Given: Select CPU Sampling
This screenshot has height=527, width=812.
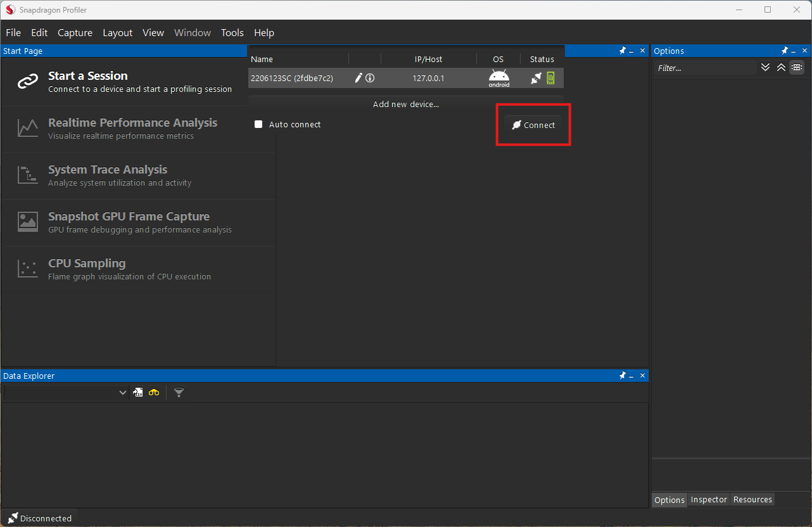Looking at the screenshot, I should [x=139, y=269].
